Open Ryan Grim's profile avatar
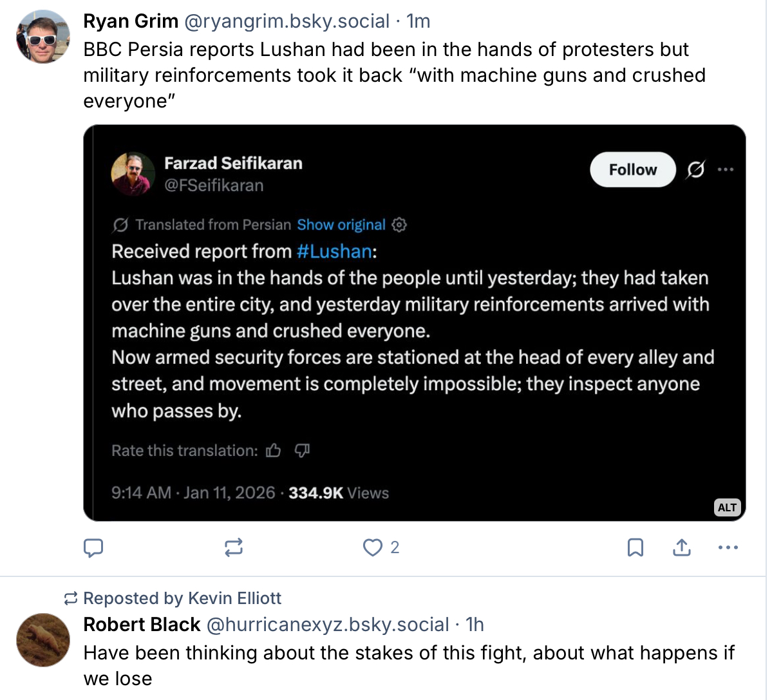 click(43, 37)
